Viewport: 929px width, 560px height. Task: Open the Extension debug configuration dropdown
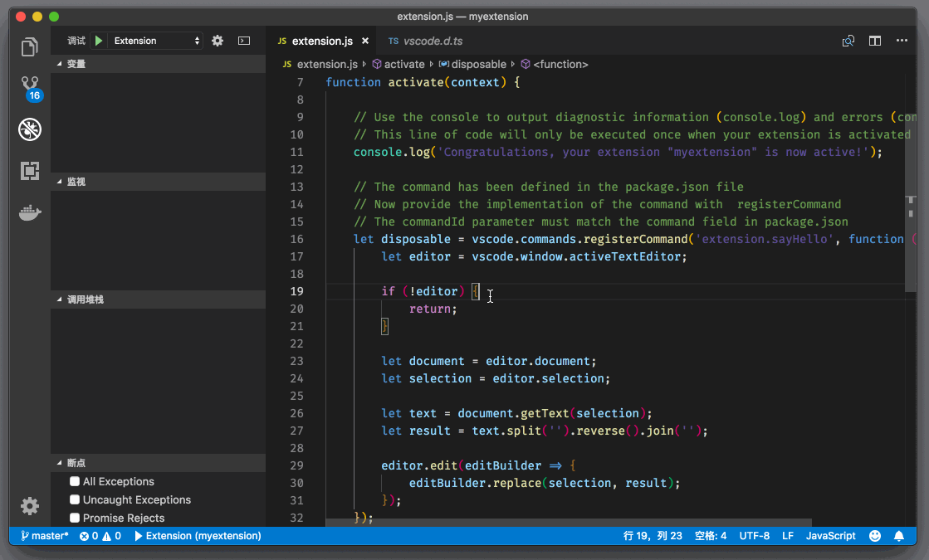[157, 41]
